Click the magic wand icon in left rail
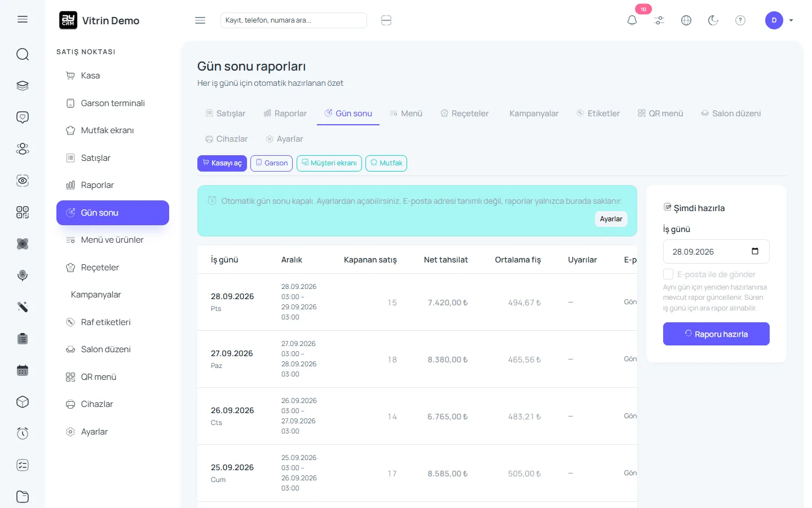This screenshot has width=812, height=508. pyautogui.click(x=23, y=307)
